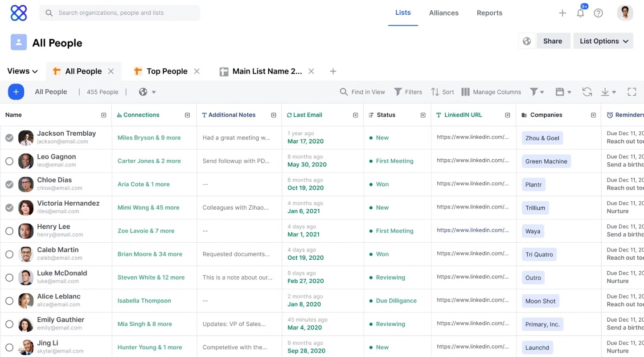Open Mimi Wong & 45 more connections
This screenshot has width=644, height=357.
[148, 208]
